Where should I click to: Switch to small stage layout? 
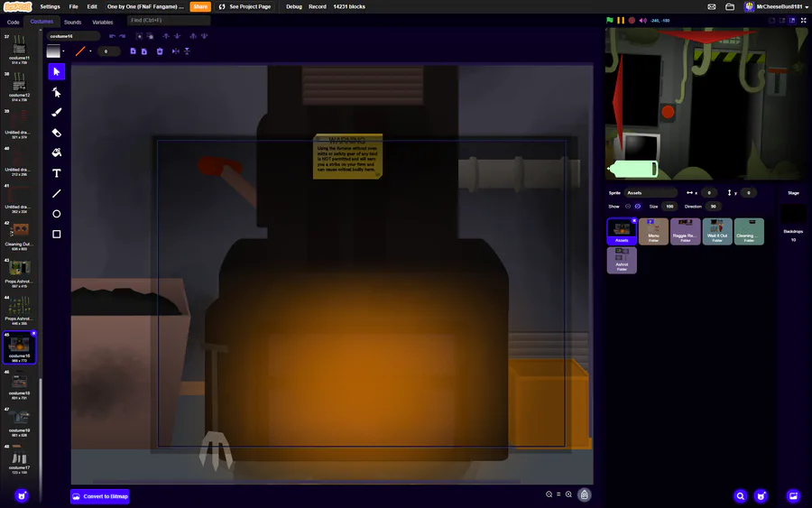(x=782, y=20)
